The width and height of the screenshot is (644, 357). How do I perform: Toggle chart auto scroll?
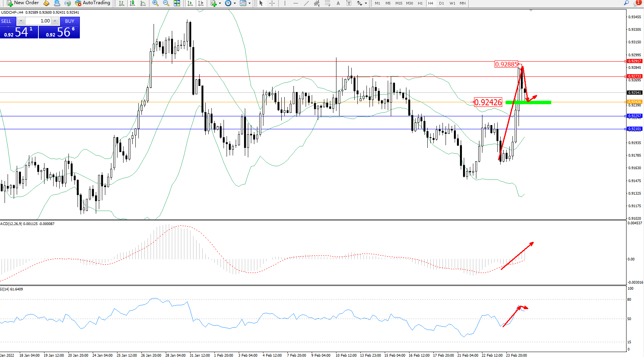point(190,3)
